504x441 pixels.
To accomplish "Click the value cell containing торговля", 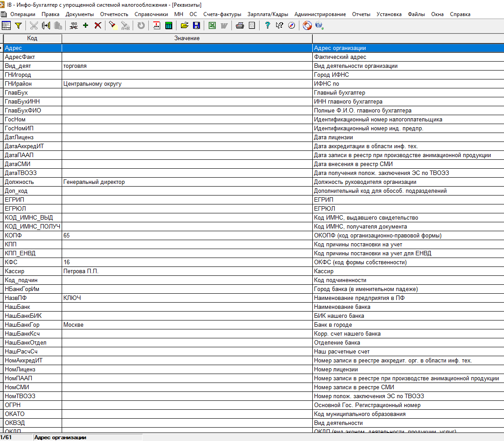I will 187,66.
